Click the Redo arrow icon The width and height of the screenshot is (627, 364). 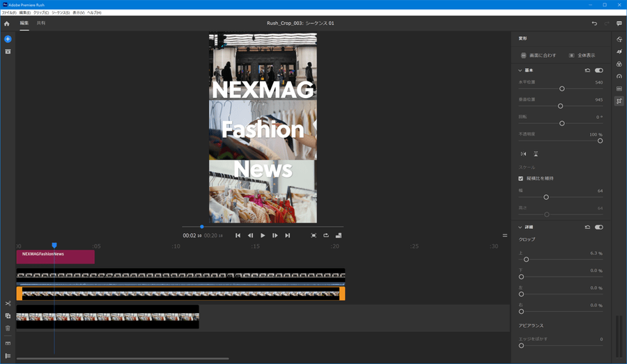(607, 24)
